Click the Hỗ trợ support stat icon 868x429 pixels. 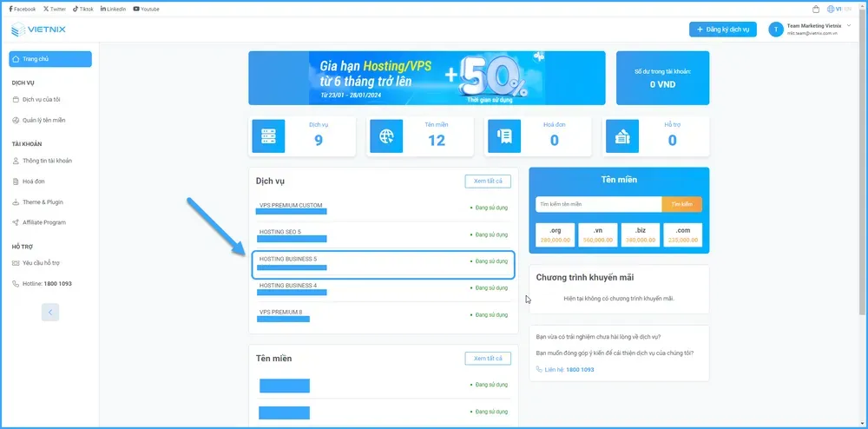(x=621, y=136)
